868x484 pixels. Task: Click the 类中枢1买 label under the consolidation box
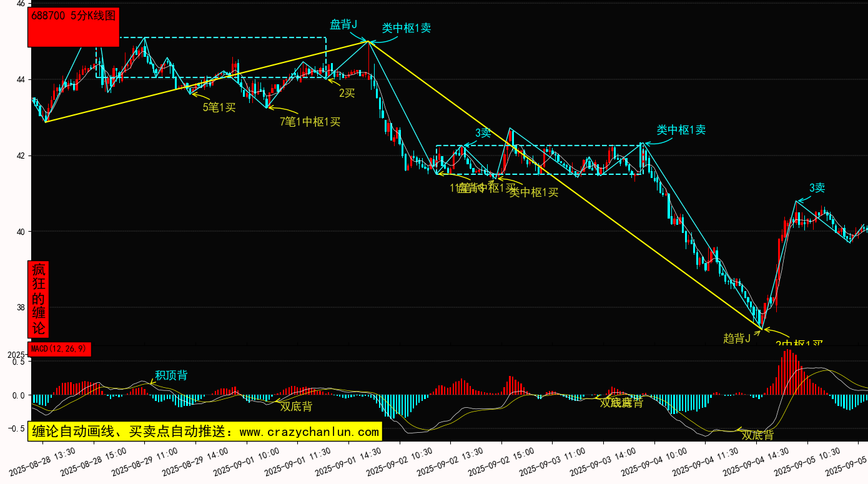tap(534, 192)
